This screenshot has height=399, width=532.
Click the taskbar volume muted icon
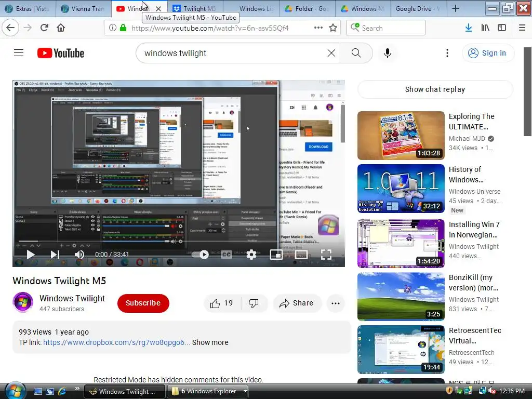[491, 391]
